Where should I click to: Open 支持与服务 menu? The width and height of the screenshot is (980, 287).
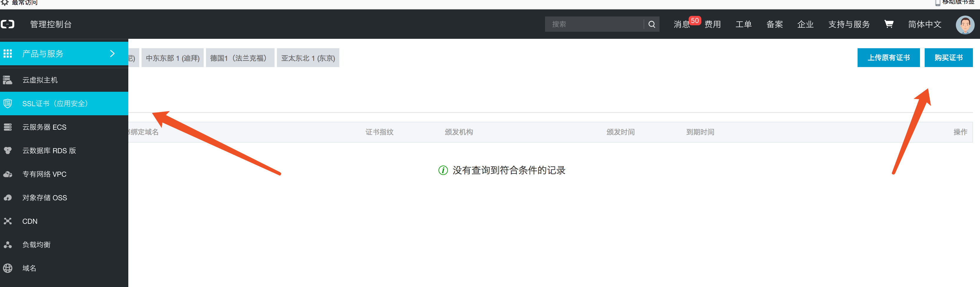[849, 24]
